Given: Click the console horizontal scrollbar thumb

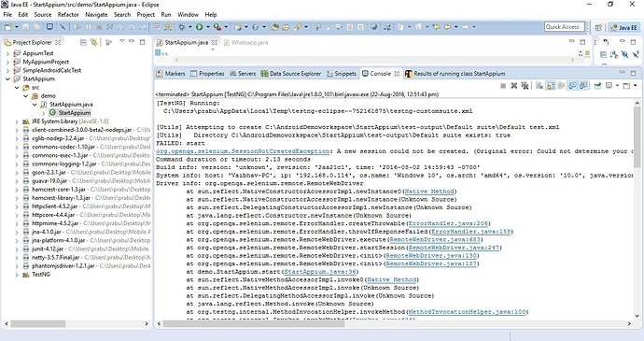Looking at the screenshot, I should pyautogui.click(x=254, y=324).
